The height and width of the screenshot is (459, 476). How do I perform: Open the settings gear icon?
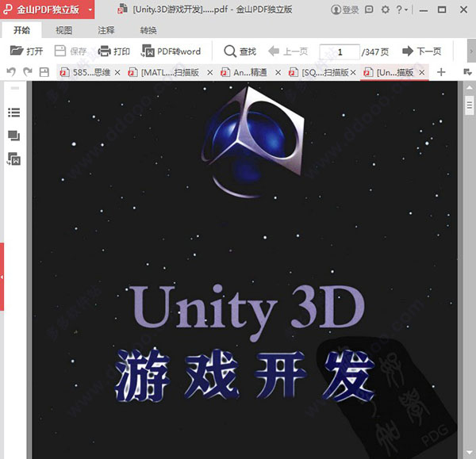click(x=386, y=10)
